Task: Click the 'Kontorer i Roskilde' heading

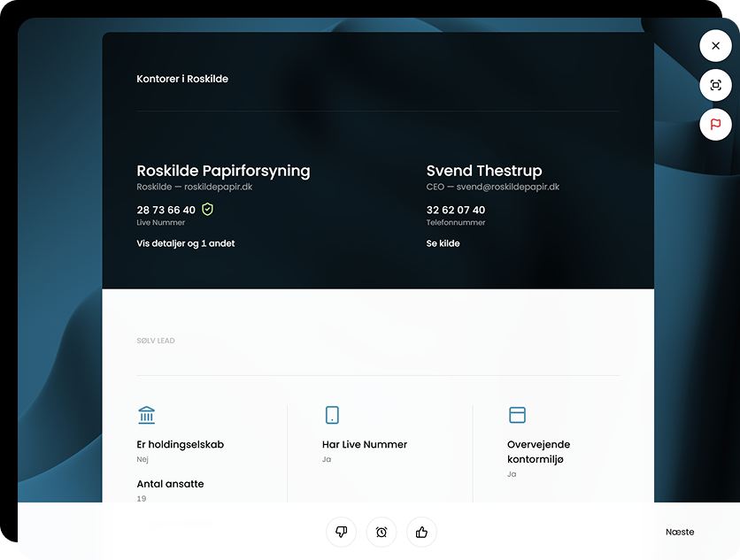Action: pyautogui.click(x=182, y=79)
